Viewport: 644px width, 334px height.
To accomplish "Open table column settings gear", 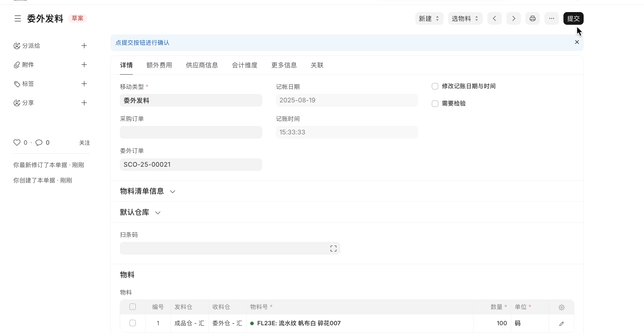I will 561,307.
